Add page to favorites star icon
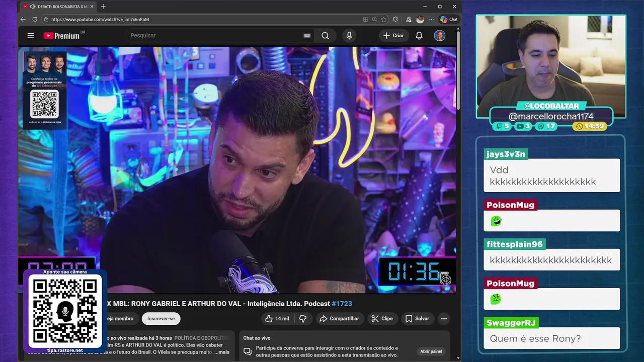The image size is (644, 362). (384, 19)
